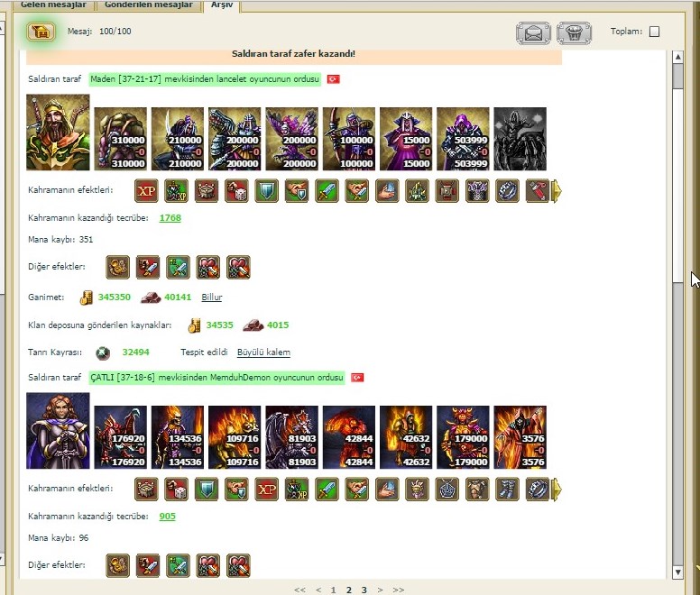Jump to last page with >> button

[x=398, y=590]
